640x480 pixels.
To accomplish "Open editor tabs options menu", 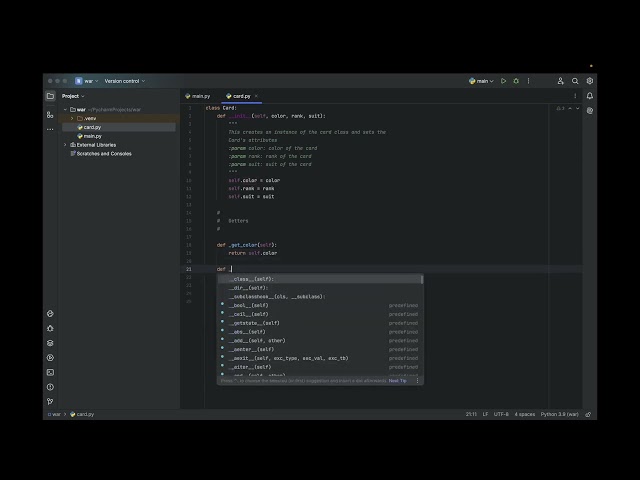I will pos(575,96).
